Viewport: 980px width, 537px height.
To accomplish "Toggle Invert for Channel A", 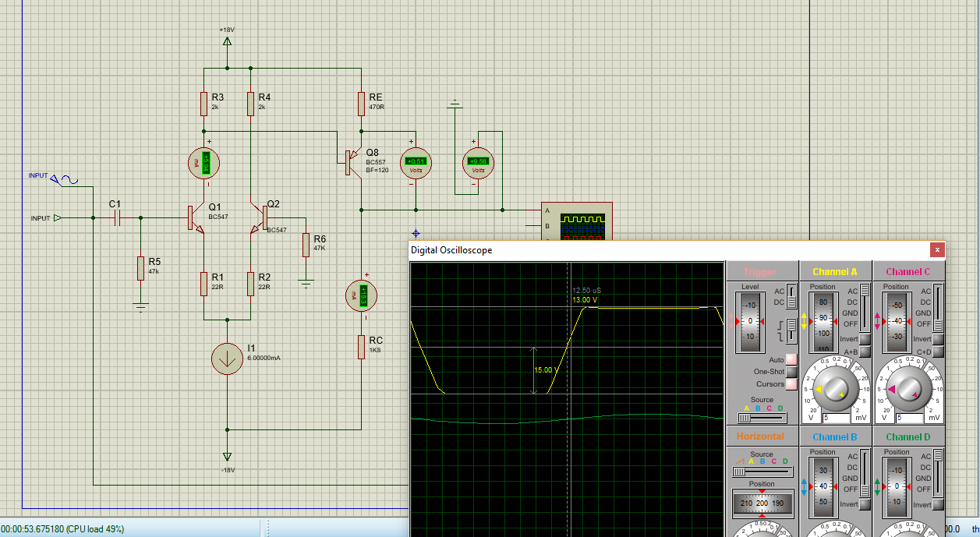I will 865,339.
